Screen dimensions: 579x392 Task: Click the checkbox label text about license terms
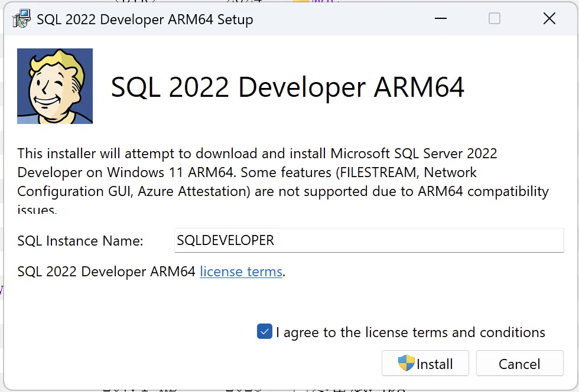[409, 332]
